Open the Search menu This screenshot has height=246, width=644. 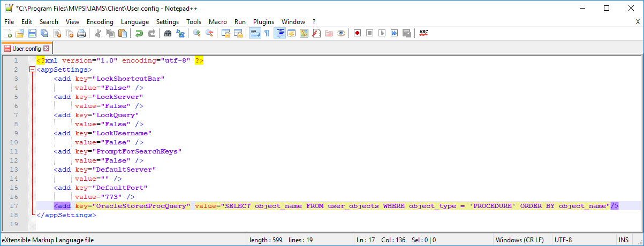49,22
